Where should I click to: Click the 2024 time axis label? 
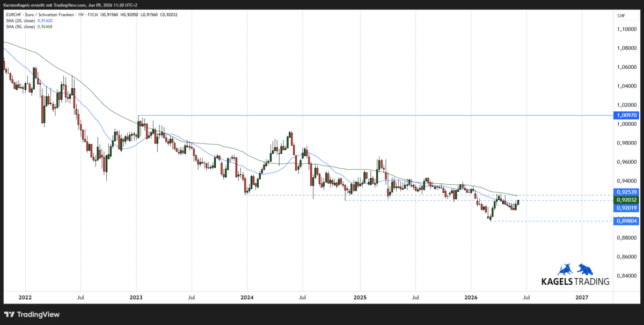click(x=246, y=297)
